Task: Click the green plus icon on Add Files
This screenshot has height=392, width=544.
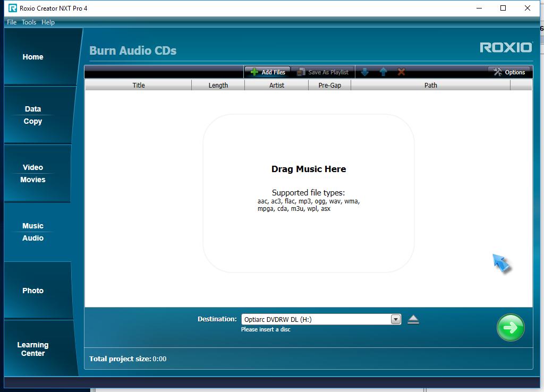Action: click(254, 72)
